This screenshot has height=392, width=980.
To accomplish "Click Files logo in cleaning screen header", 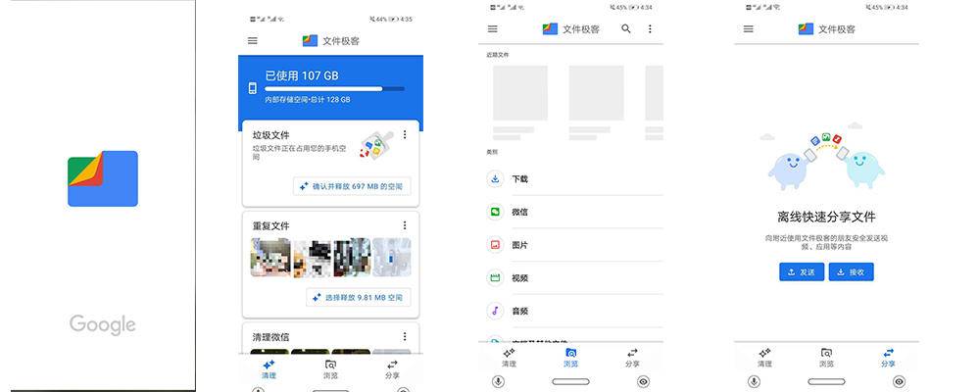I will click(x=310, y=40).
